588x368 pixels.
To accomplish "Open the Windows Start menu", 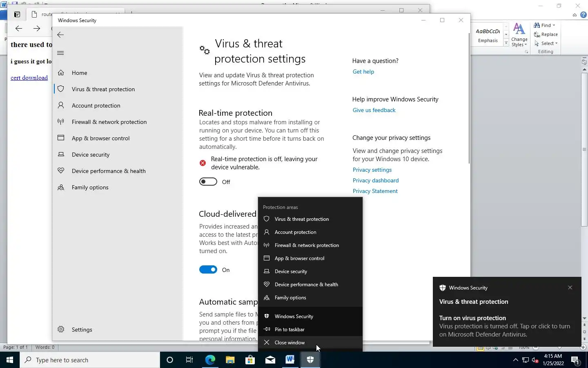I will click(10, 360).
